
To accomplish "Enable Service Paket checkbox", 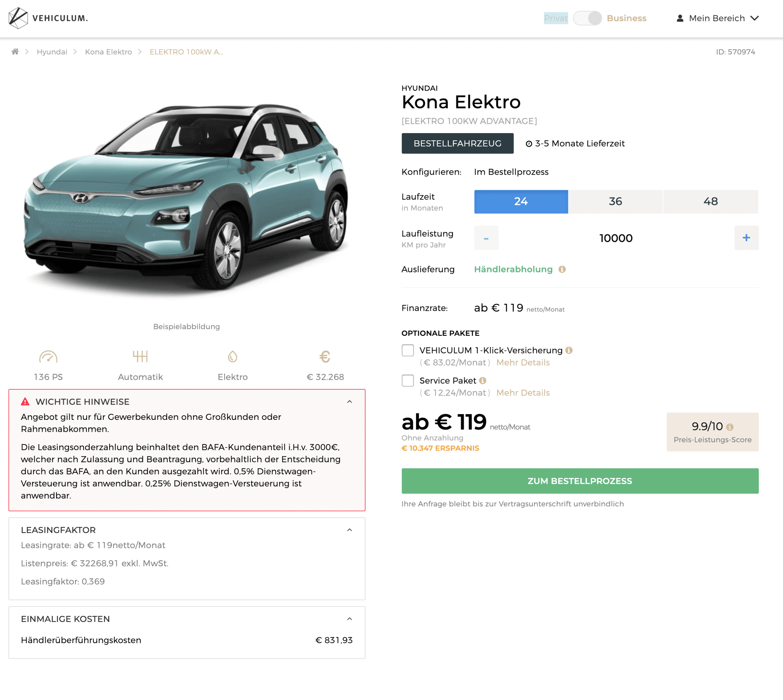I will tap(408, 380).
